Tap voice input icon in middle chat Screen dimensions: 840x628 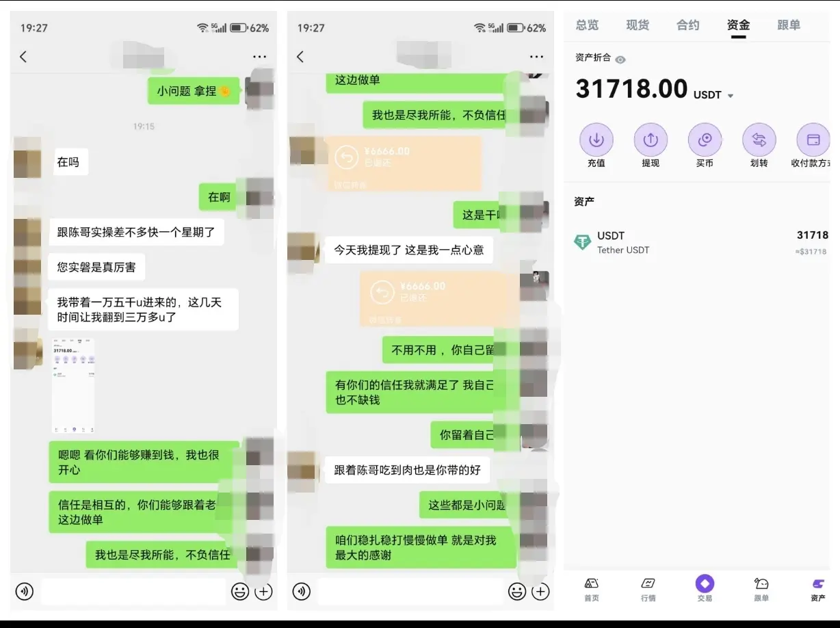point(302,591)
